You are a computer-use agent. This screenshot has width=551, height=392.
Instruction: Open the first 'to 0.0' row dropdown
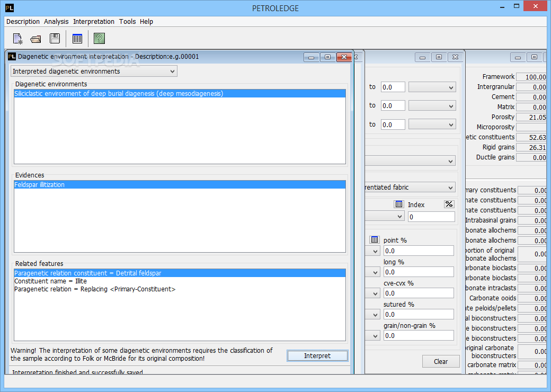click(432, 87)
